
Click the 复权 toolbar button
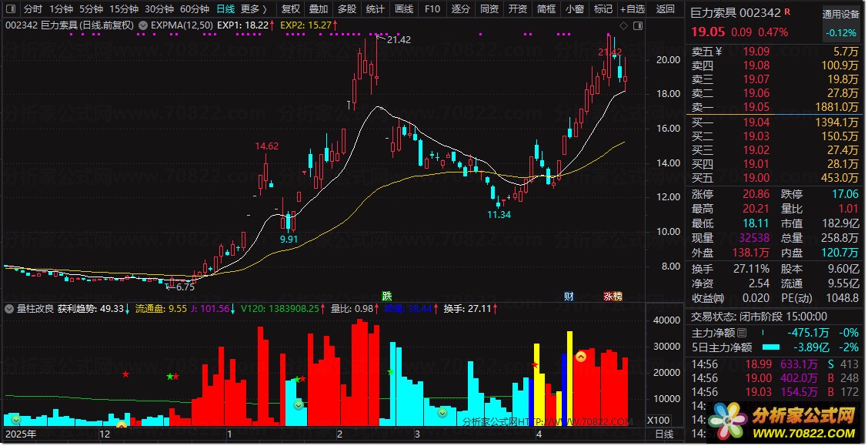(291, 9)
